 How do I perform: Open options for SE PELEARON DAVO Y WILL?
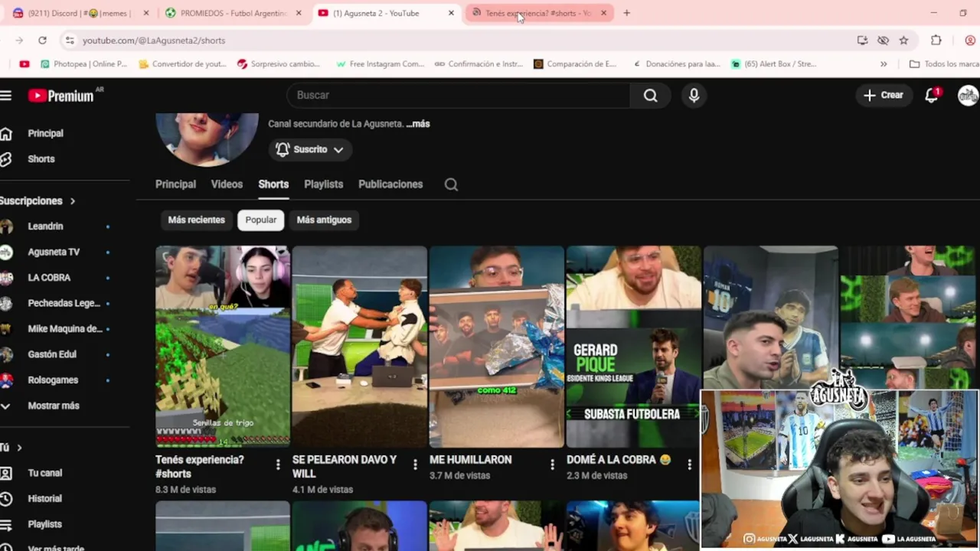tap(415, 465)
